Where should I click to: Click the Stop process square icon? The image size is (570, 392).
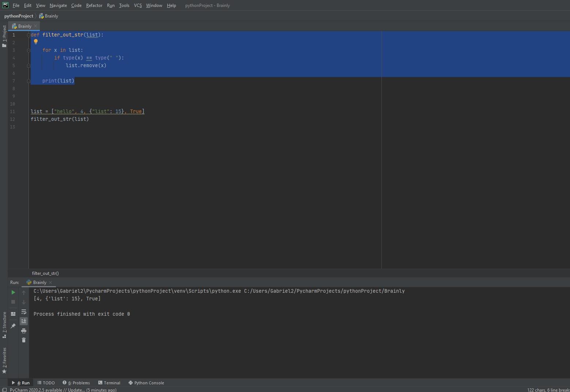click(x=13, y=302)
